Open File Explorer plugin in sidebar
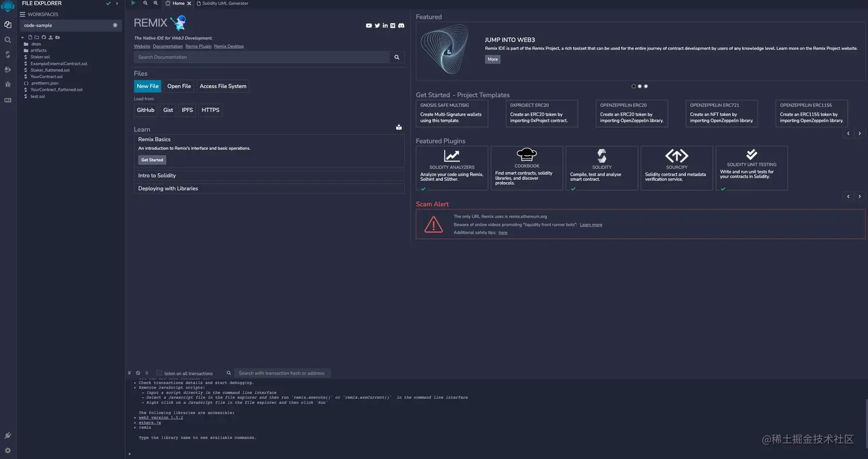 7,25
